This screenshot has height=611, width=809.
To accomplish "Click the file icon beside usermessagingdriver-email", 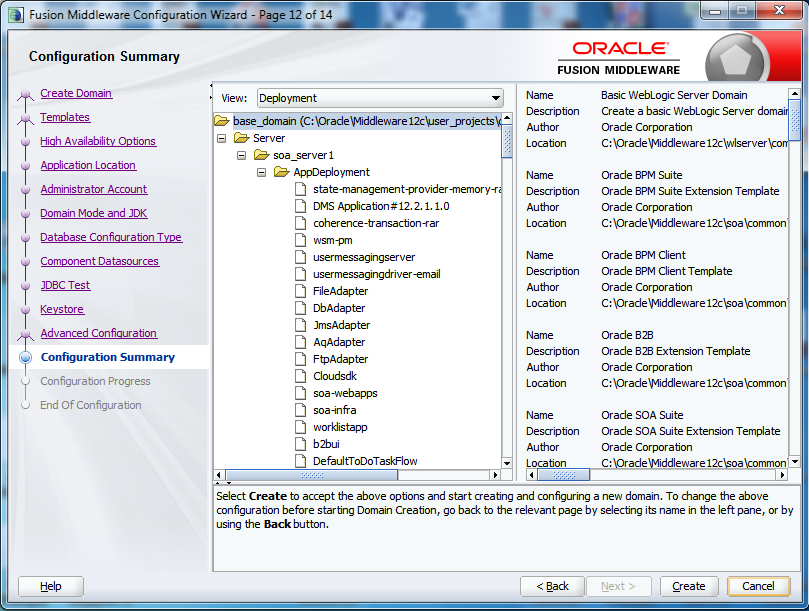I will [x=301, y=274].
